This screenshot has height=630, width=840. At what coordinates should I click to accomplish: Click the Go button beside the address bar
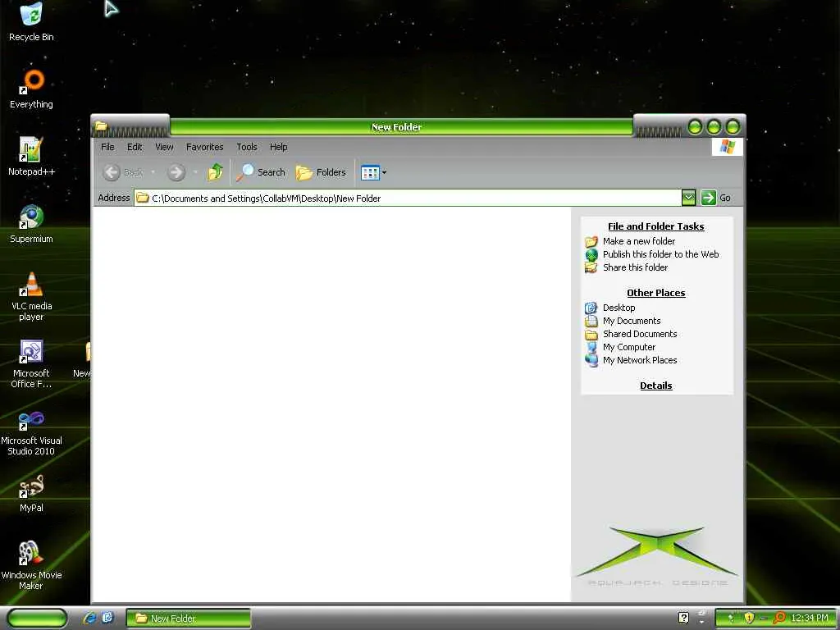coord(715,198)
